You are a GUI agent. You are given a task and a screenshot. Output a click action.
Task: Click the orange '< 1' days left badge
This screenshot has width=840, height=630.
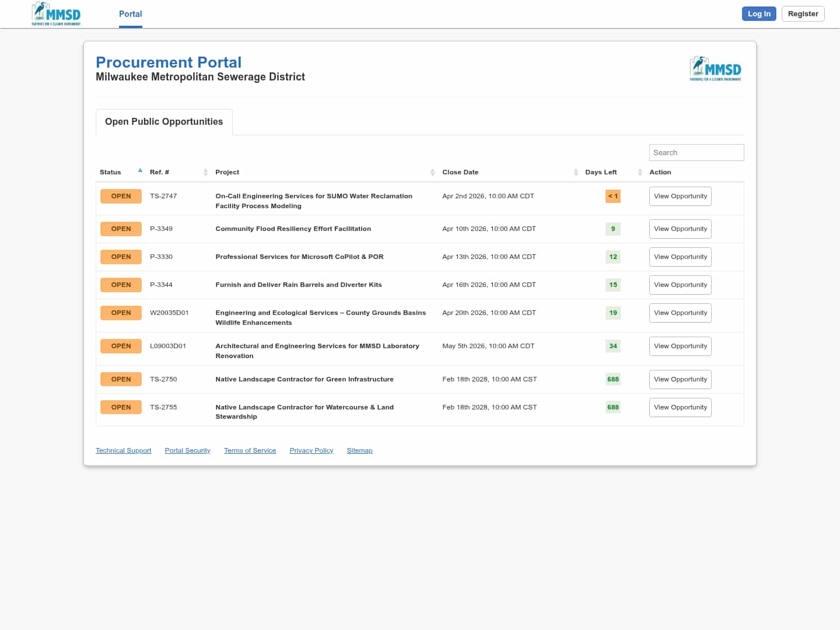point(612,196)
